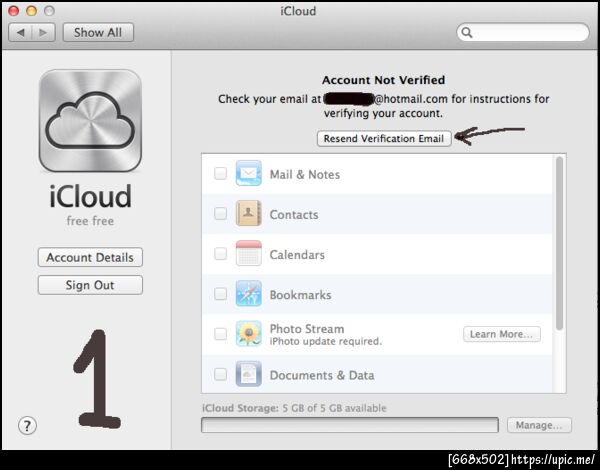600x470 pixels.
Task: Click the search field in the toolbar
Action: (x=523, y=33)
